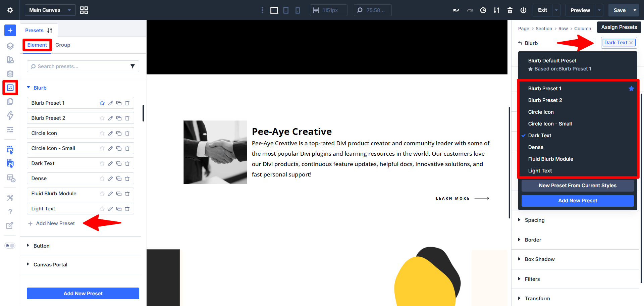Screen dimensions: 644x306
Task: Sort presets with the arrows icon
Action: (50, 31)
